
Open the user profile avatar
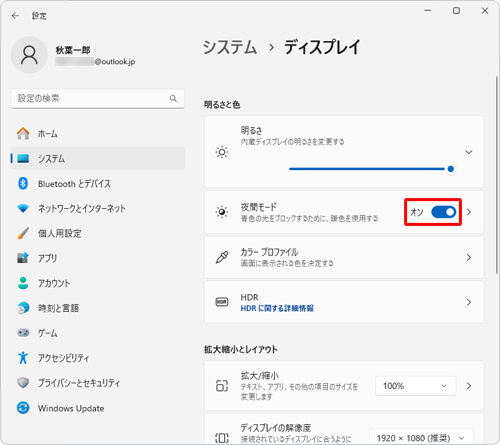click(x=29, y=55)
